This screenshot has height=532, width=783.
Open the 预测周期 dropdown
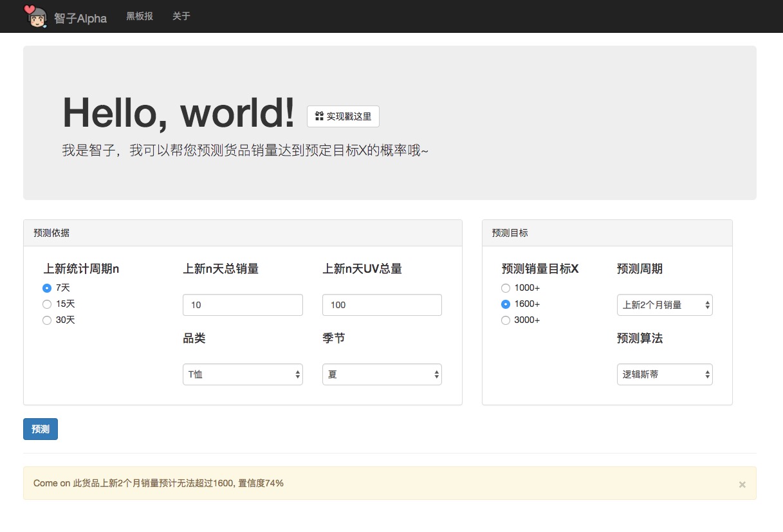pyautogui.click(x=664, y=305)
